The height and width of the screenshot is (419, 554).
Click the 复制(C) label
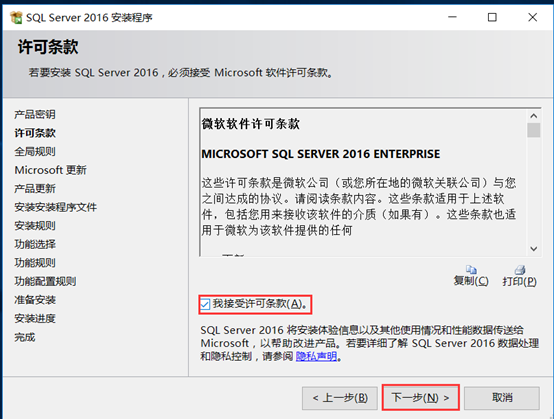(471, 281)
